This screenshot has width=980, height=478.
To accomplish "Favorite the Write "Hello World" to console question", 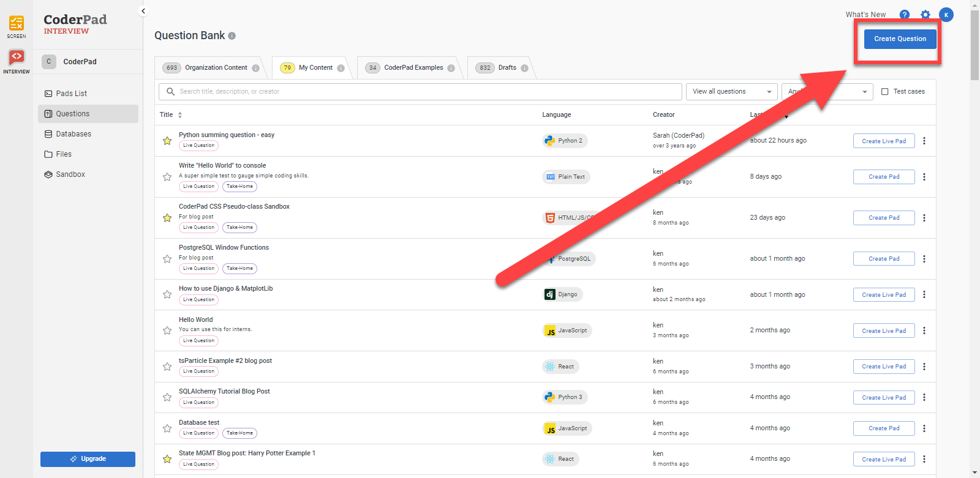I will pyautogui.click(x=167, y=177).
